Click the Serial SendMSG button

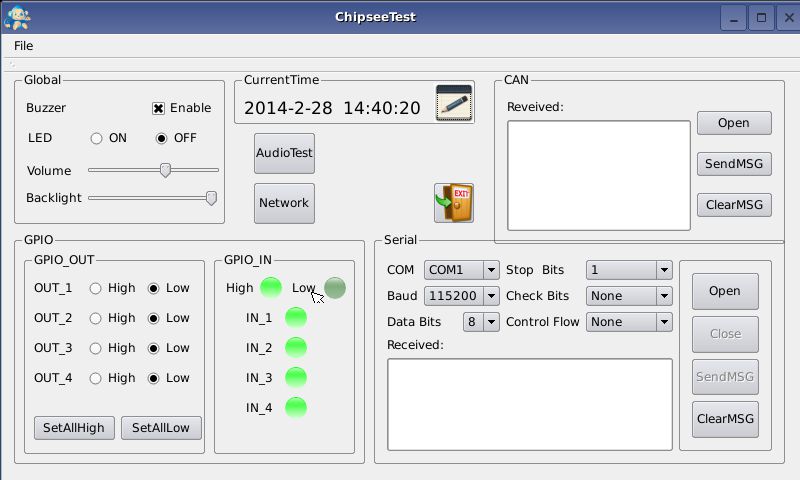(725, 377)
